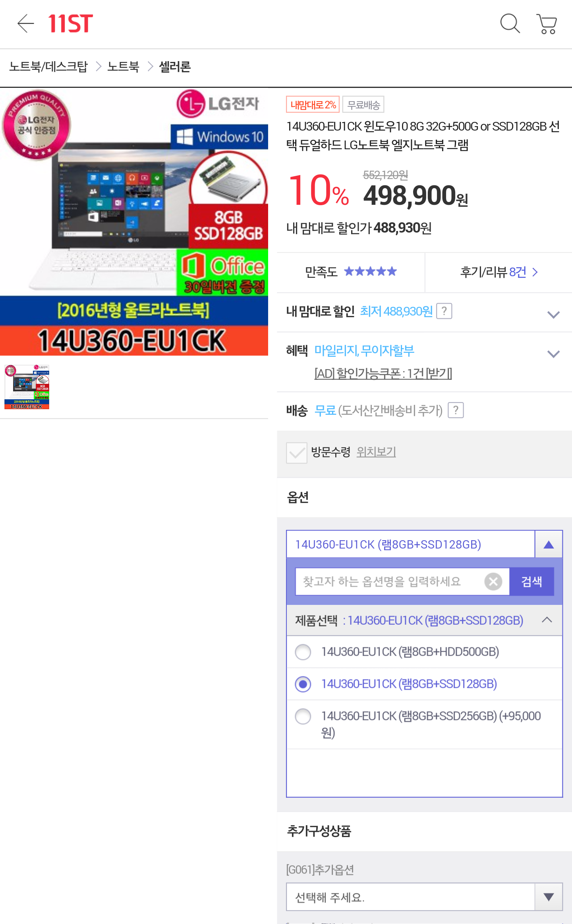Click help icon beside 배송 무료 info

pos(456,410)
